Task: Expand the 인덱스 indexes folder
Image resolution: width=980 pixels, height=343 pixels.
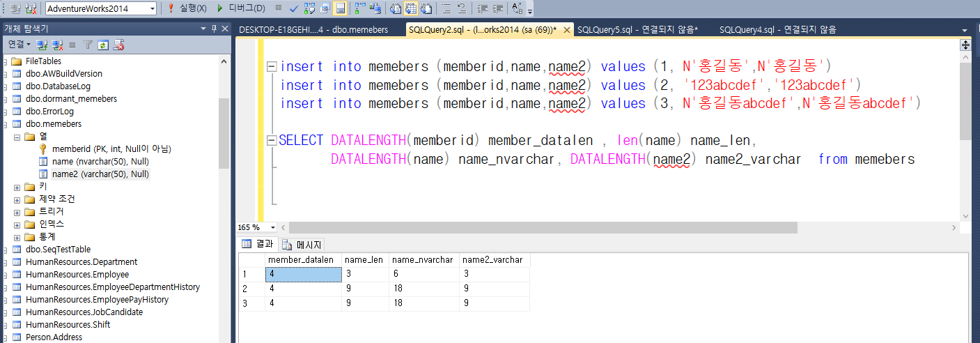Action: 17,224
